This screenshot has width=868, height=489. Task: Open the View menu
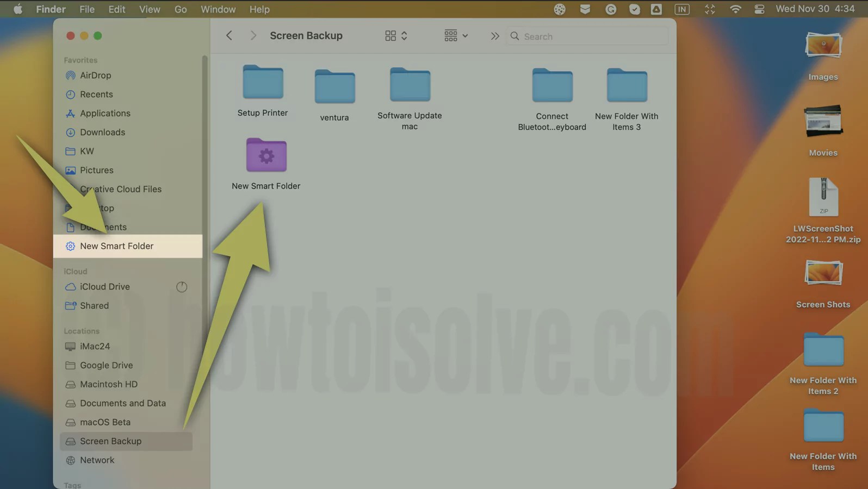pos(150,9)
